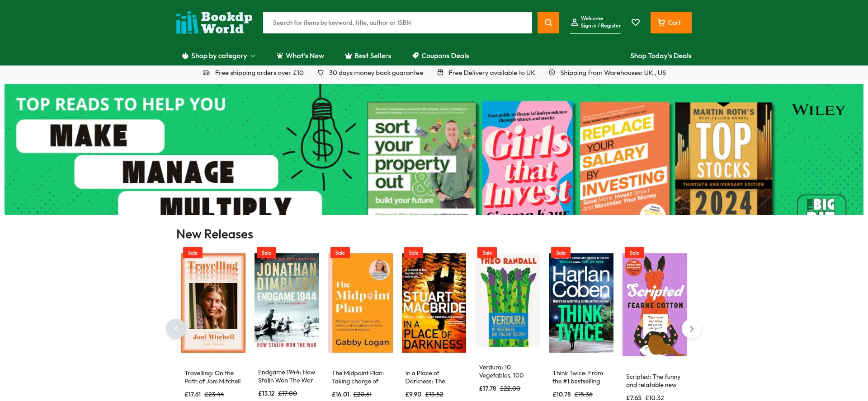The width and height of the screenshot is (868, 401).
Task: Click Sort Your Property Out banner book
Action: (x=421, y=159)
